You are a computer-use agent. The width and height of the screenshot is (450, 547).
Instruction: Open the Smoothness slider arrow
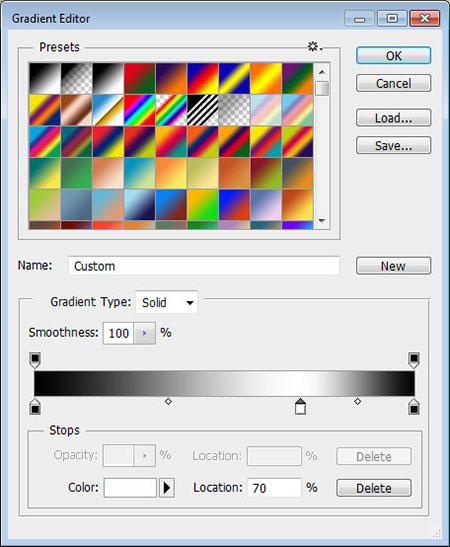[144, 333]
